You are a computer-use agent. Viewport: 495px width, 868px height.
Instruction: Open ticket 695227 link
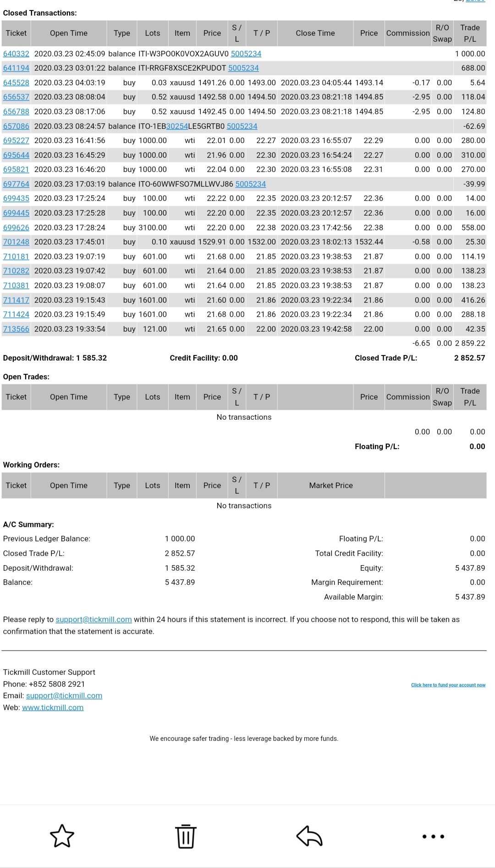[16, 140]
